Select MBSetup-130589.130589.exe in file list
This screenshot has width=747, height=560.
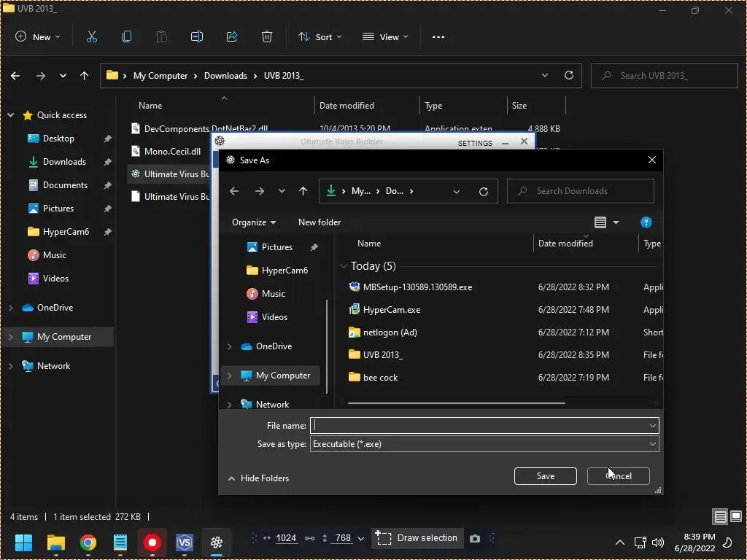[x=417, y=287]
